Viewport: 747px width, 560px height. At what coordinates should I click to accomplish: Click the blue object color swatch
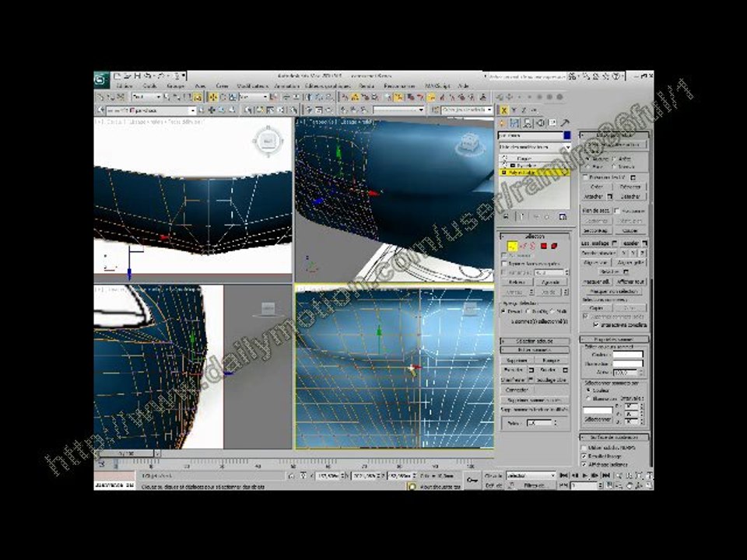(x=567, y=135)
